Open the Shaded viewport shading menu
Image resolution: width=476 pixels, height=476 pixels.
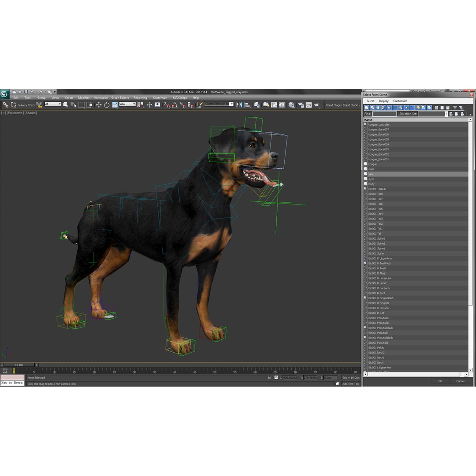[x=31, y=113]
